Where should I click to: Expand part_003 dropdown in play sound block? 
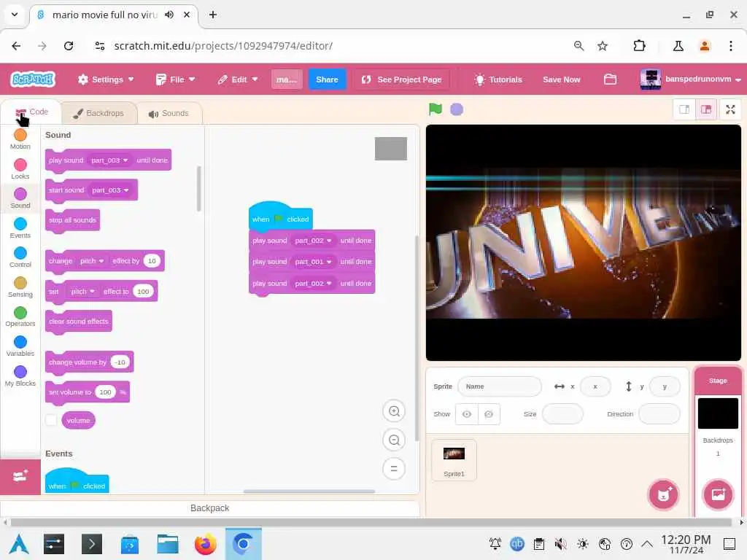pyautogui.click(x=109, y=160)
